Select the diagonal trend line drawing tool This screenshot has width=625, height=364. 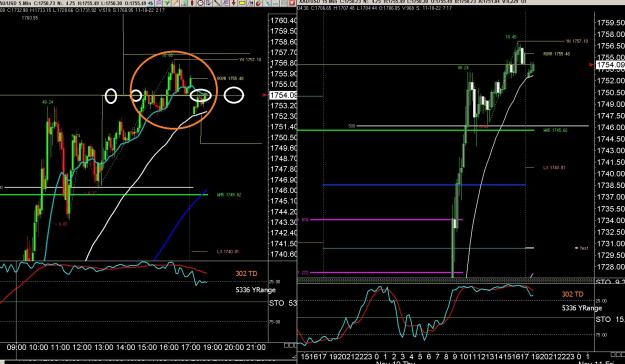click(x=217, y=3)
